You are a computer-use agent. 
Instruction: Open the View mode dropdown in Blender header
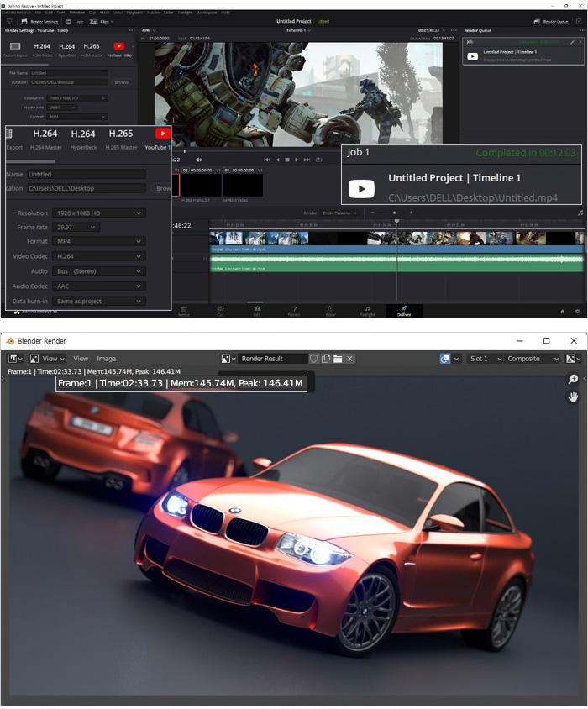tap(47, 359)
